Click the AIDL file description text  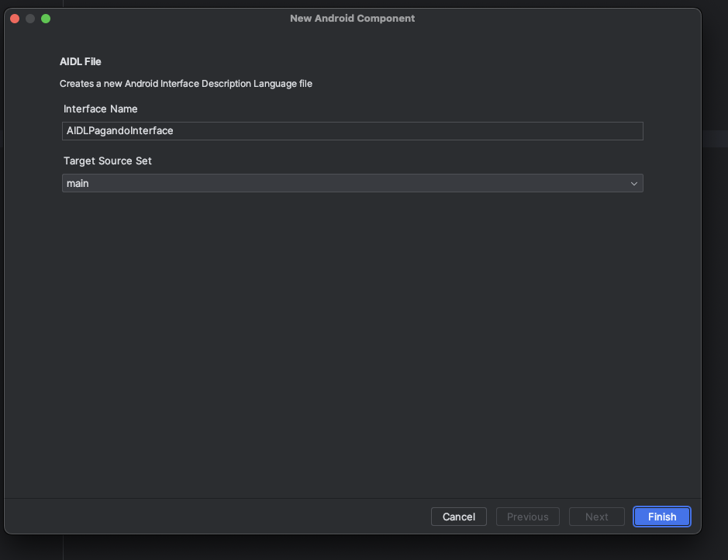click(186, 83)
